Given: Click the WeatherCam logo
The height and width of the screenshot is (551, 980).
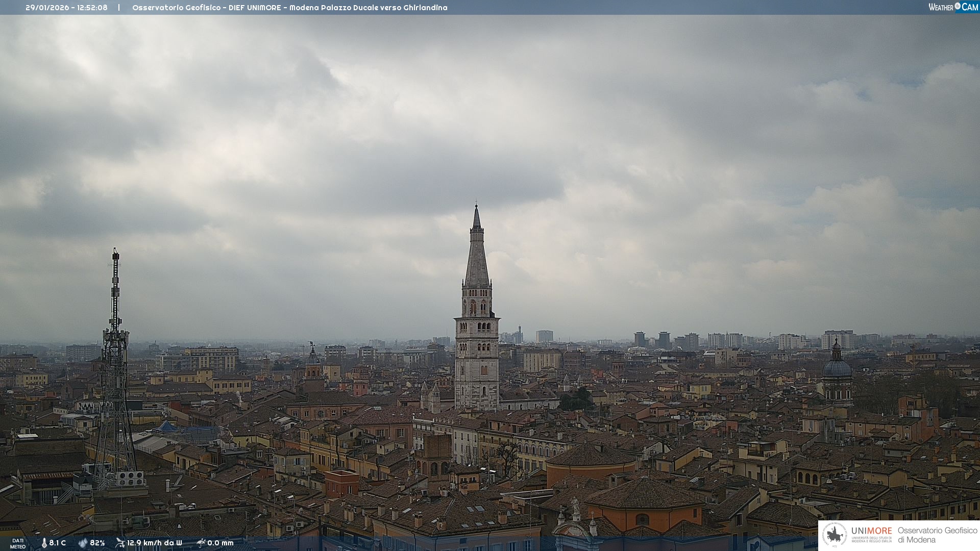Looking at the screenshot, I should (x=953, y=7).
